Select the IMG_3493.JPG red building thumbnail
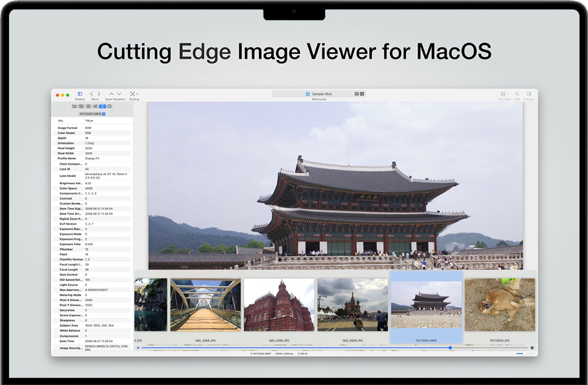The image size is (588, 385). tap(279, 305)
